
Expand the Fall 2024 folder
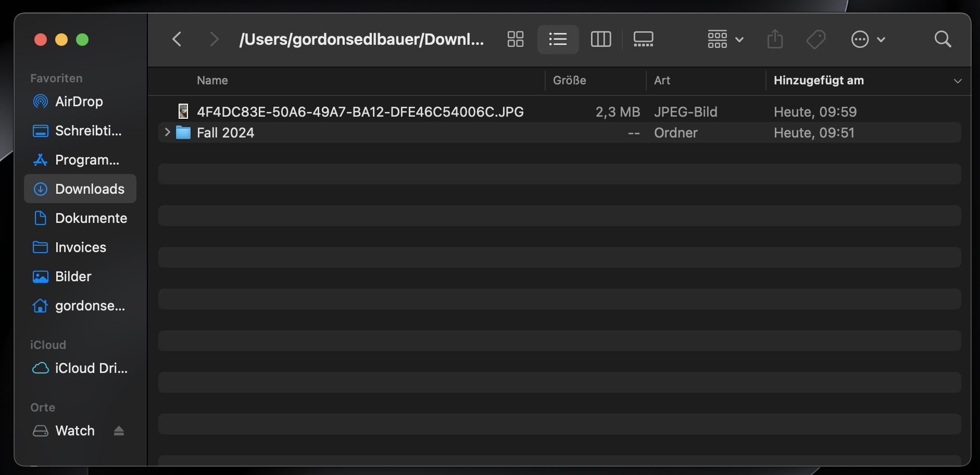(166, 132)
